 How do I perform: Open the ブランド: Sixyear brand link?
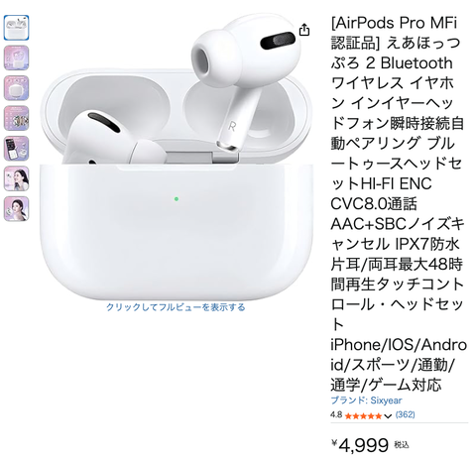366,401
